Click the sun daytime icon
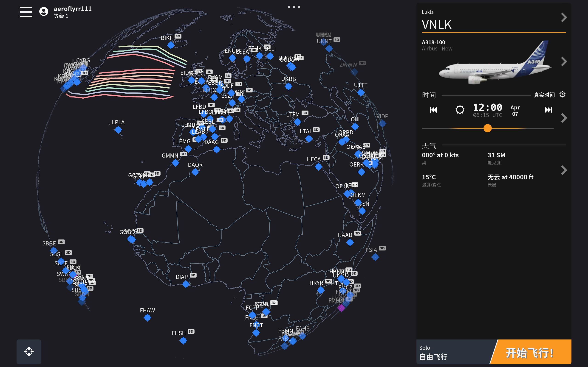 point(460,110)
